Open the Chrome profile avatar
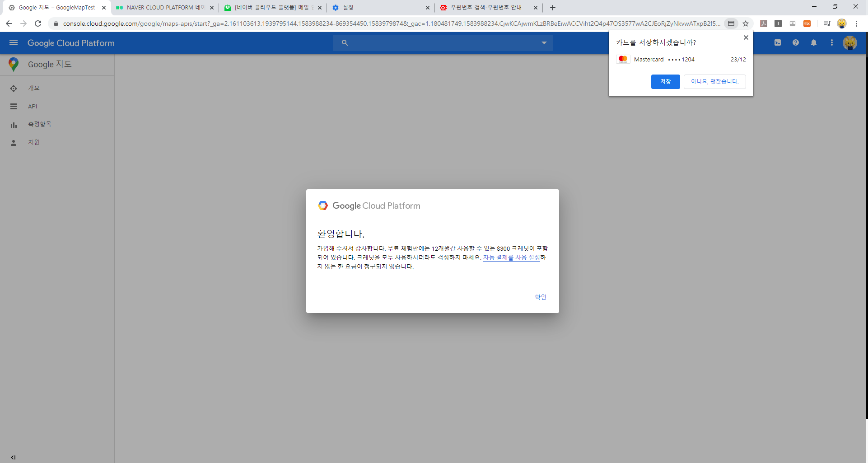868x463 pixels. (x=841, y=23)
